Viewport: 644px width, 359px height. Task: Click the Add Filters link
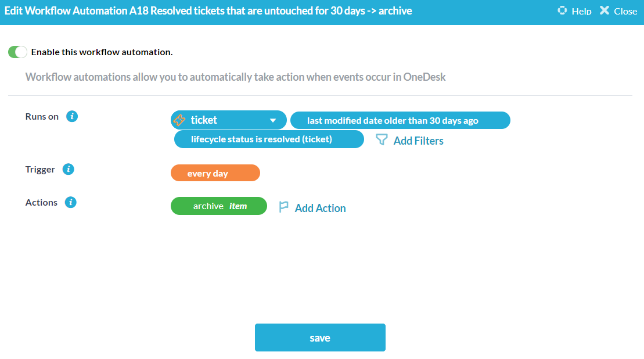point(418,141)
